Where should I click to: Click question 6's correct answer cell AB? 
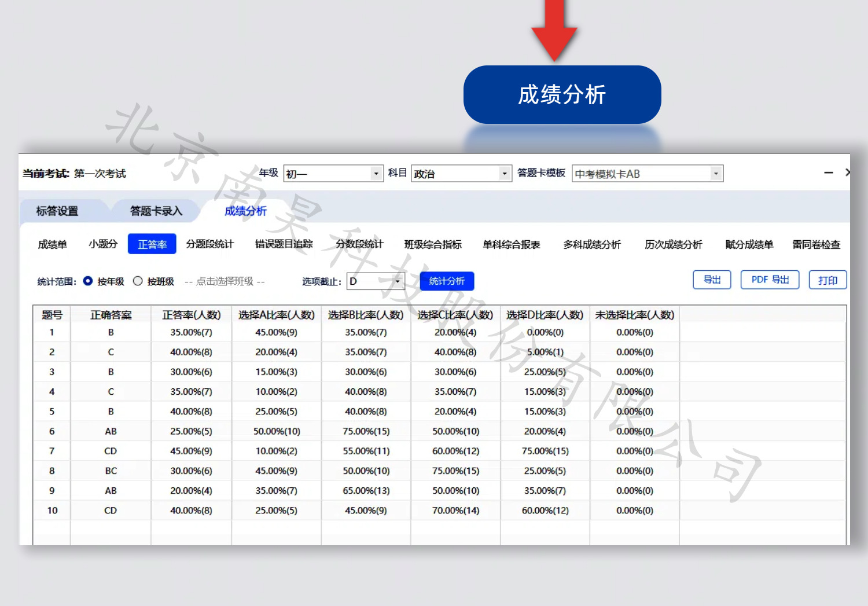111,431
